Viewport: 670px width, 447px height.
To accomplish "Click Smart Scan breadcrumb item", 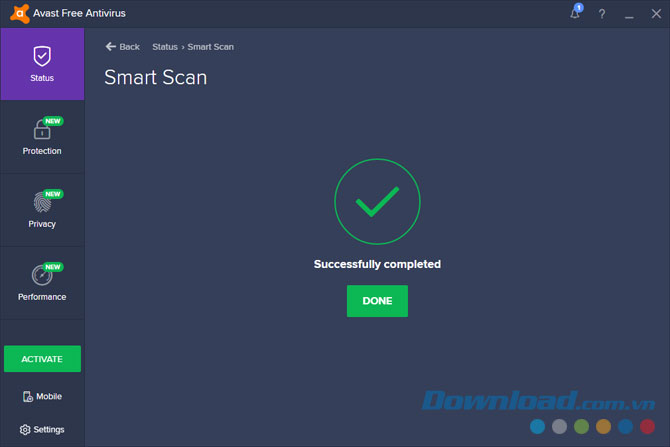I will pyautogui.click(x=211, y=47).
